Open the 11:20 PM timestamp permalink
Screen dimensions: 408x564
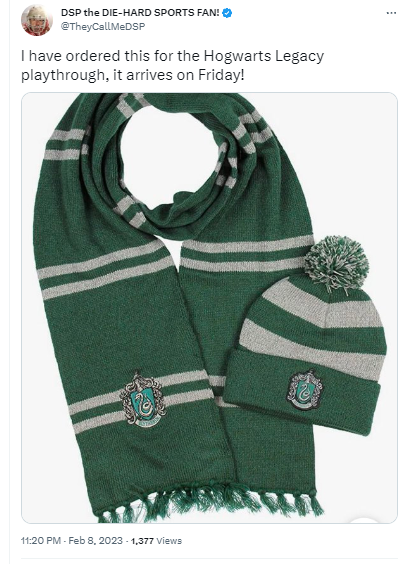point(41,541)
